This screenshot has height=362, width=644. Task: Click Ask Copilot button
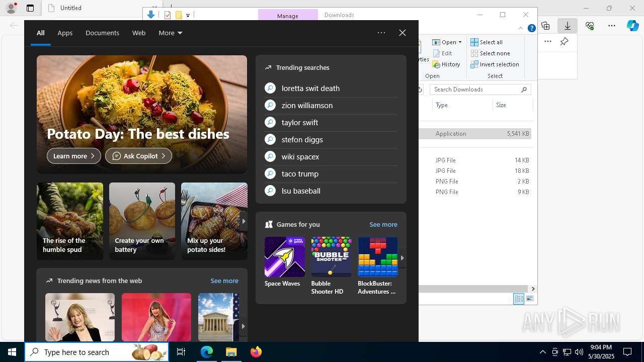(x=138, y=156)
